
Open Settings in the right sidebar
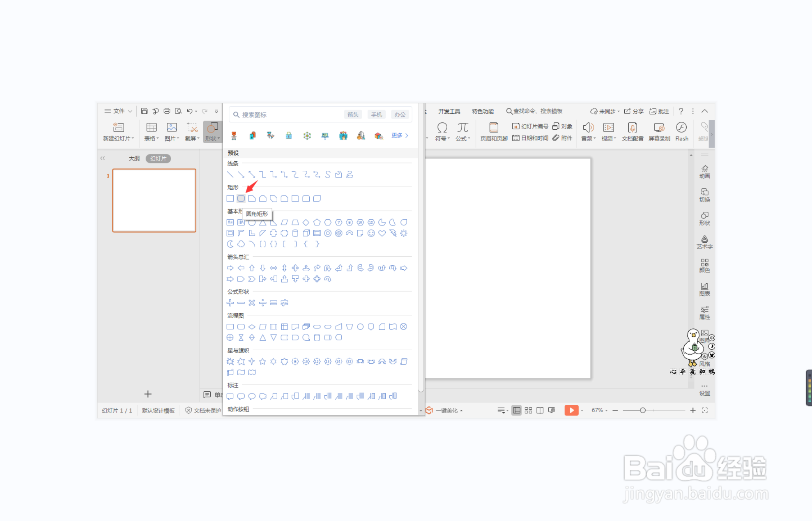tap(704, 390)
